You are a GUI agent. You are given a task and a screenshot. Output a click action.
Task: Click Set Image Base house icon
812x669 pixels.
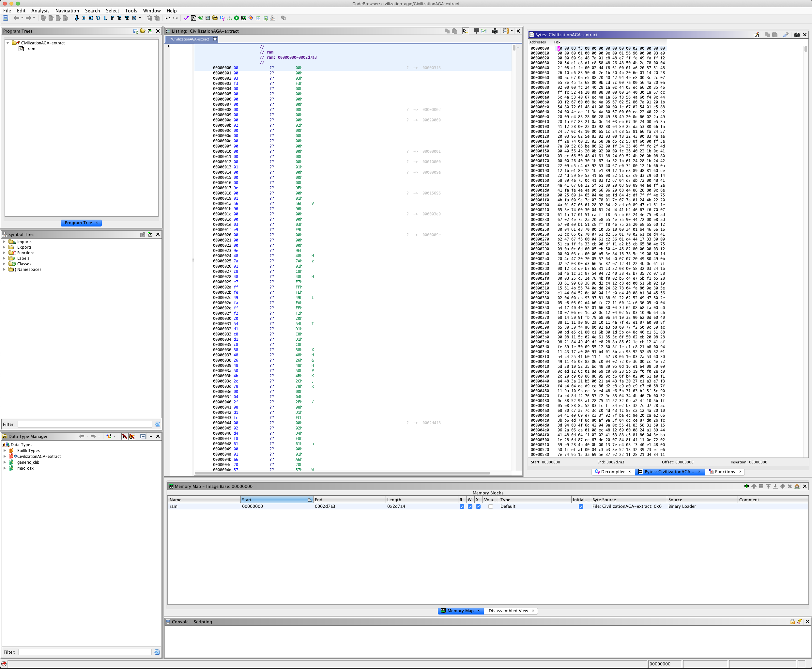[797, 486]
